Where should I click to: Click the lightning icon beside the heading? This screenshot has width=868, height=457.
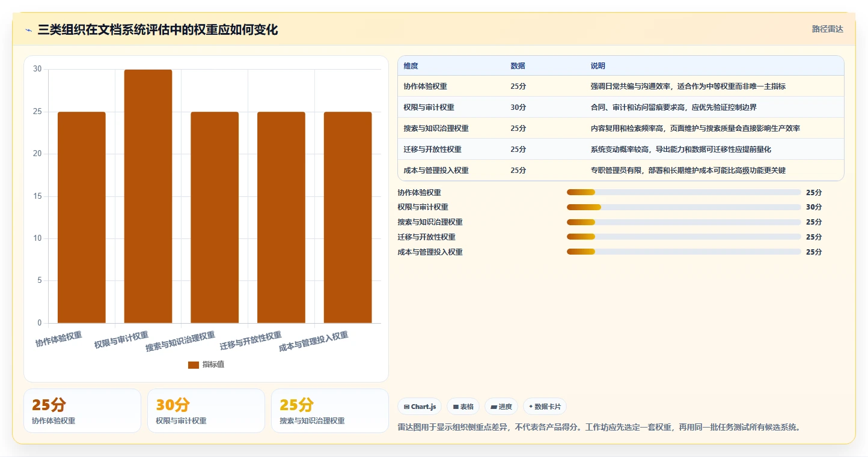point(29,31)
